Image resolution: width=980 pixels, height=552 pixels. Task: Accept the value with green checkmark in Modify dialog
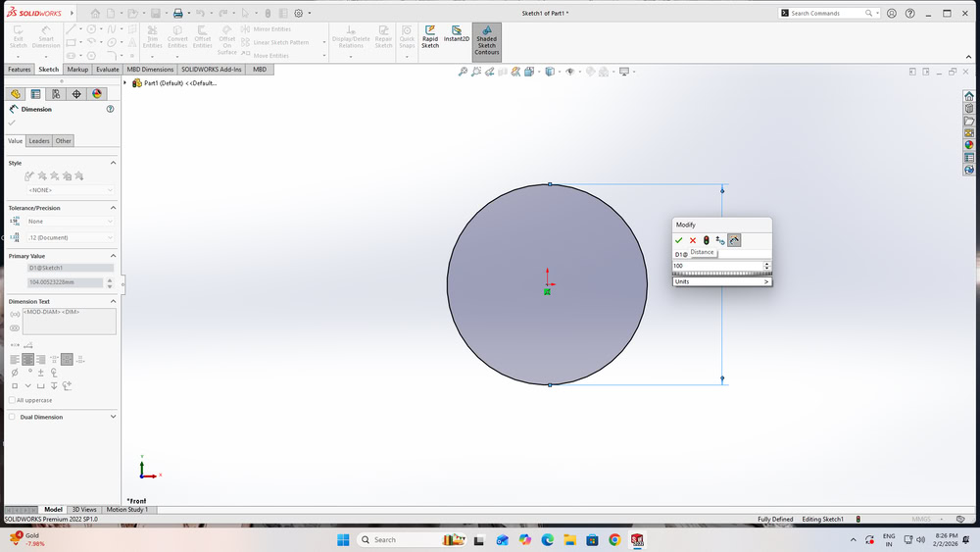(x=679, y=240)
